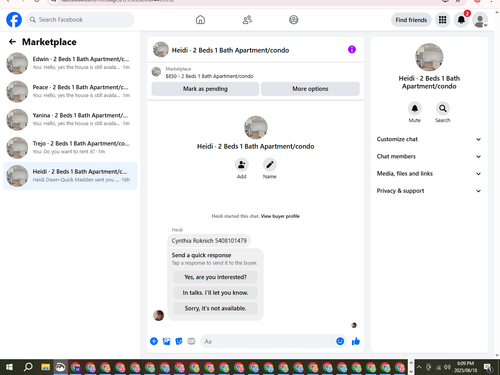Click the Name edit pencil icon
The height and width of the screenshot is (375, 500).
coord(270,165)
